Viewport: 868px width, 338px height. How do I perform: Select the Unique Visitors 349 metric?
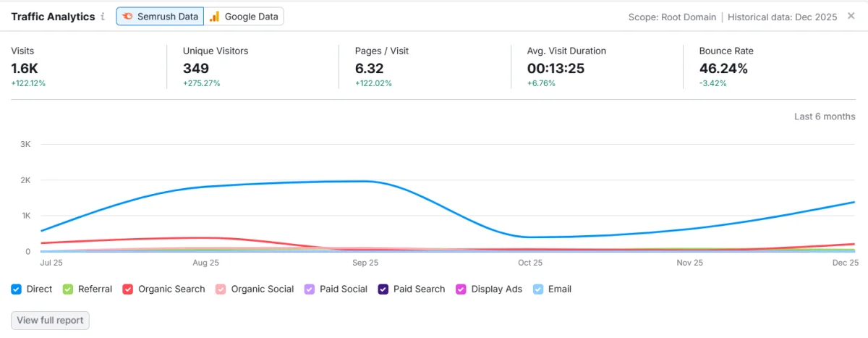pyautogui.click(x=196, y=69)
